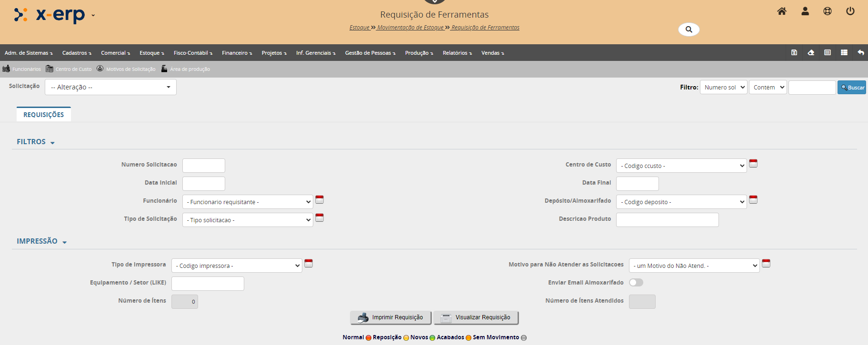Expand the Funcionario requisitante dropdown
Viewport: 868px width, 345px height.
point(247,202)
